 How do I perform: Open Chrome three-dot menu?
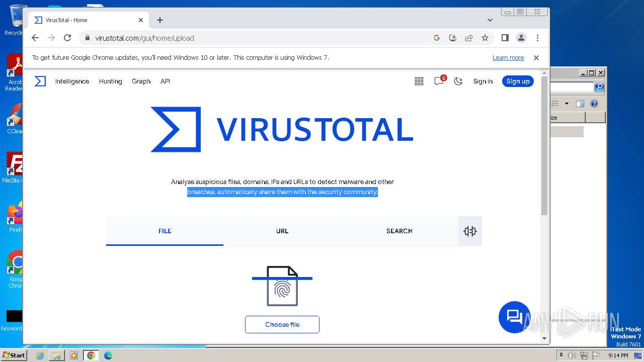click(537, 38)
